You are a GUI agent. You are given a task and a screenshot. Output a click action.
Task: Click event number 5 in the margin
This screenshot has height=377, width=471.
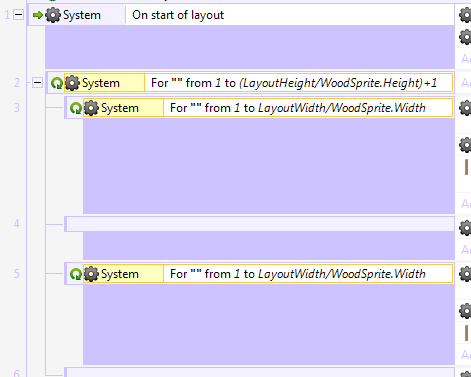coord(17,274)
